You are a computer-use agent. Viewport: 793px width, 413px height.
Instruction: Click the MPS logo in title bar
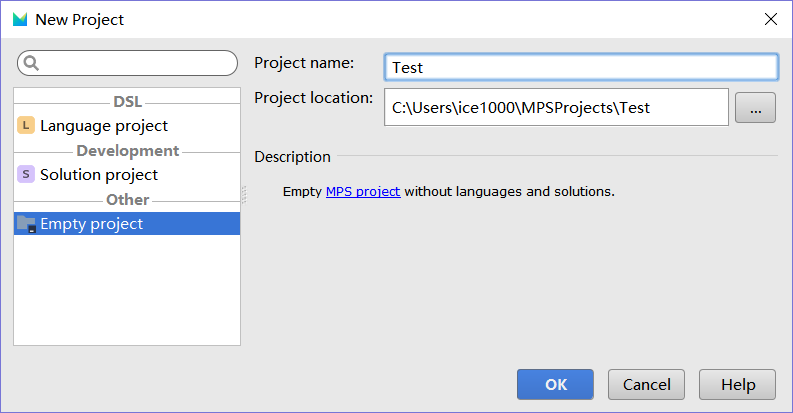coord(20,19)
